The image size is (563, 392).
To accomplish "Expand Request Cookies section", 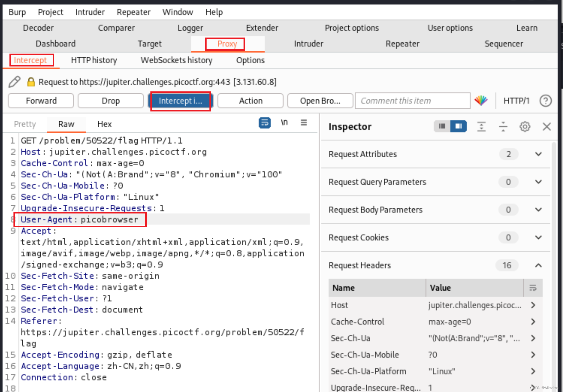I will tap(538, 238).
